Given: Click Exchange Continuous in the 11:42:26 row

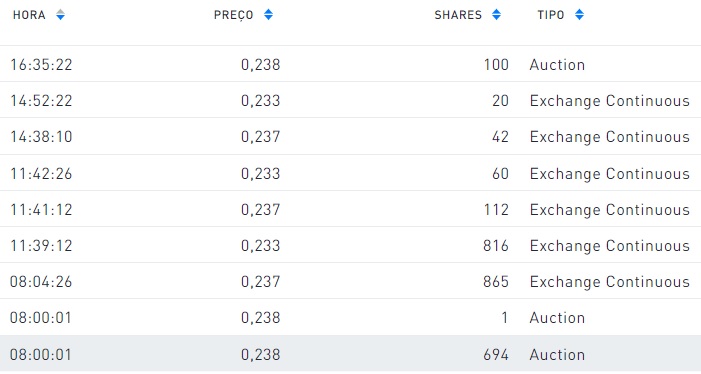Looking at the screenshot, I should [x=610, y=174].
